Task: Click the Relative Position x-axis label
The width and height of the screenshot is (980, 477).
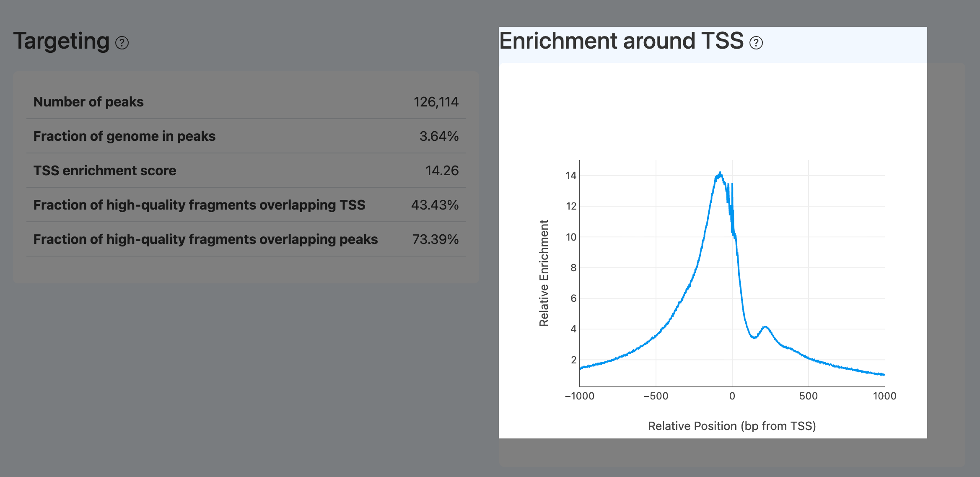Action: pyautogui.click(x=732, y=425)
